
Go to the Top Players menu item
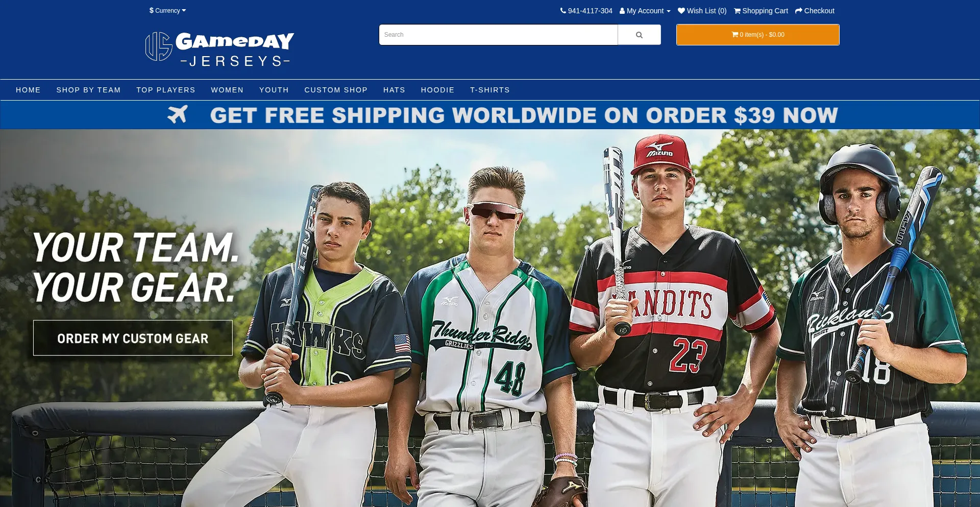pyautogui.click(x=166, y=90)
